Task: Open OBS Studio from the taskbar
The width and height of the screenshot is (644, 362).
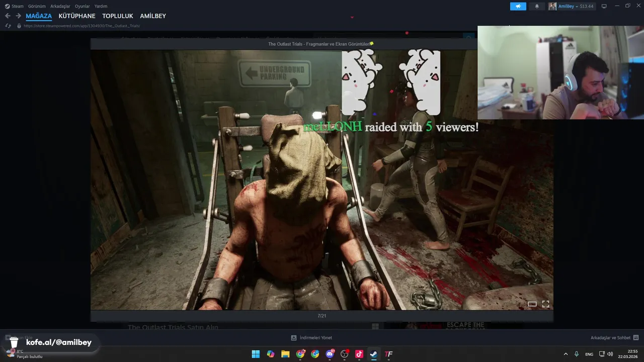Action: coord(345,354)
